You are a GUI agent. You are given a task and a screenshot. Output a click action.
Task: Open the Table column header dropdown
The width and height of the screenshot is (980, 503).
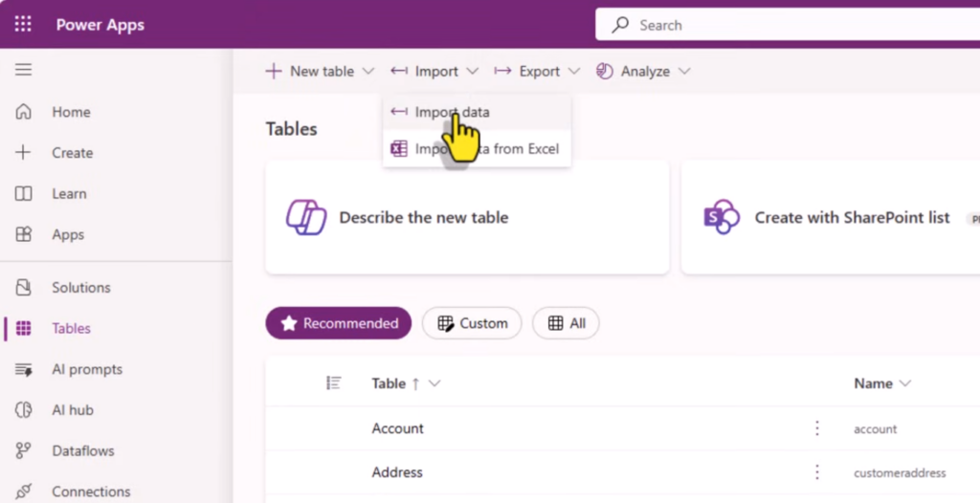click(x=435, y=383)
